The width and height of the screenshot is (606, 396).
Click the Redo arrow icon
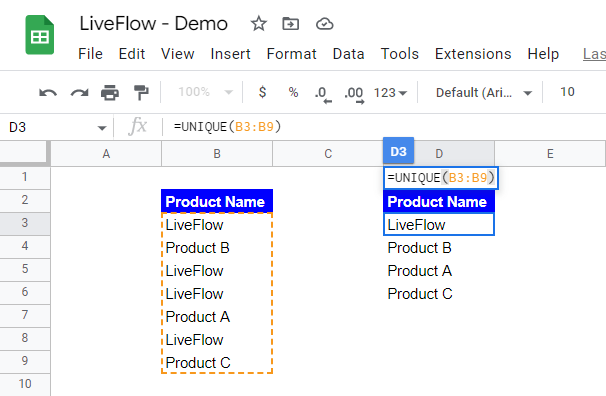pyautogui.click(x=79, y=93)
